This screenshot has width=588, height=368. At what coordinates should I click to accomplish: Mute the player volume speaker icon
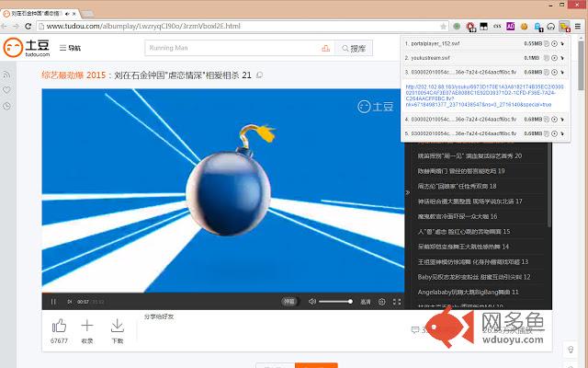click(312, 301)
